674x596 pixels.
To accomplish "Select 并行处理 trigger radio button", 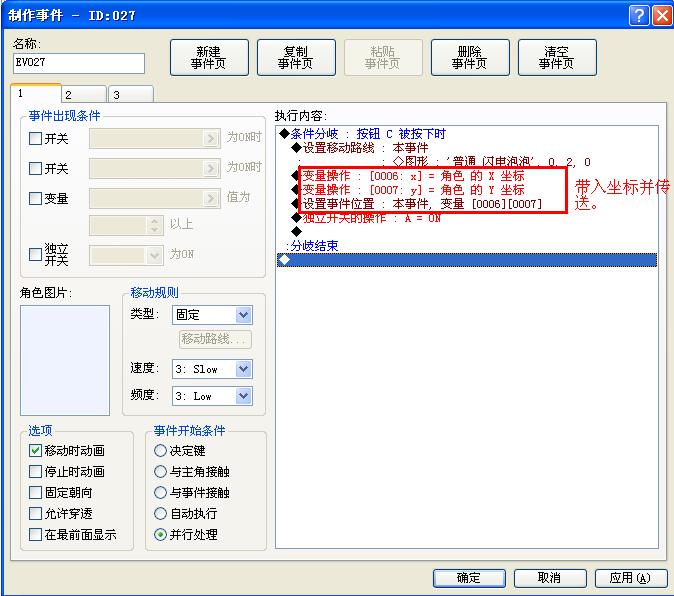I will tap(160, 535).
